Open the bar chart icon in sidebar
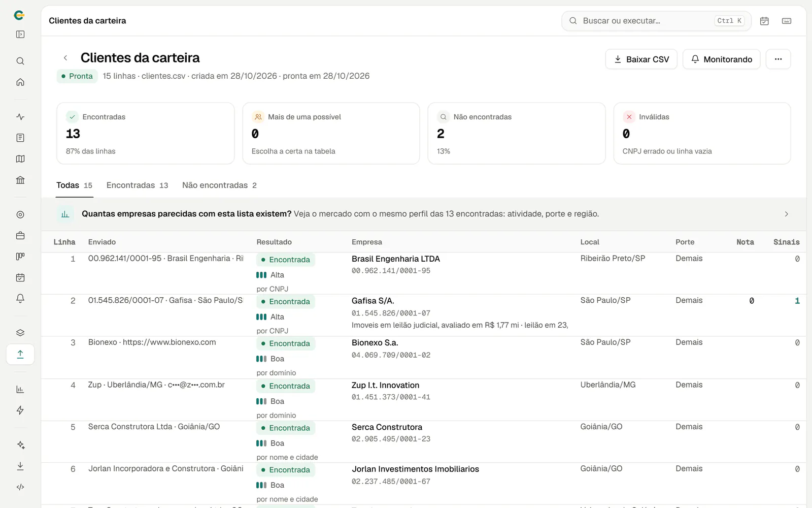The image size is (812, 508). (x=20, y=390)
